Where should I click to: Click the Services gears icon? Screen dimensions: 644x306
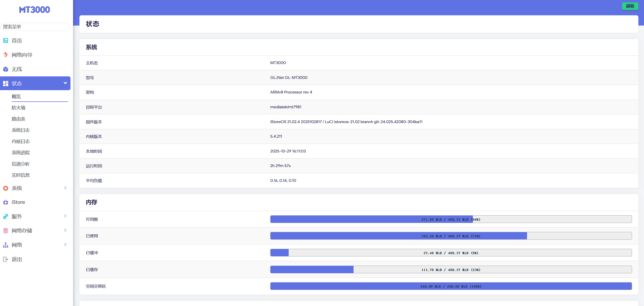click(6, 217)
